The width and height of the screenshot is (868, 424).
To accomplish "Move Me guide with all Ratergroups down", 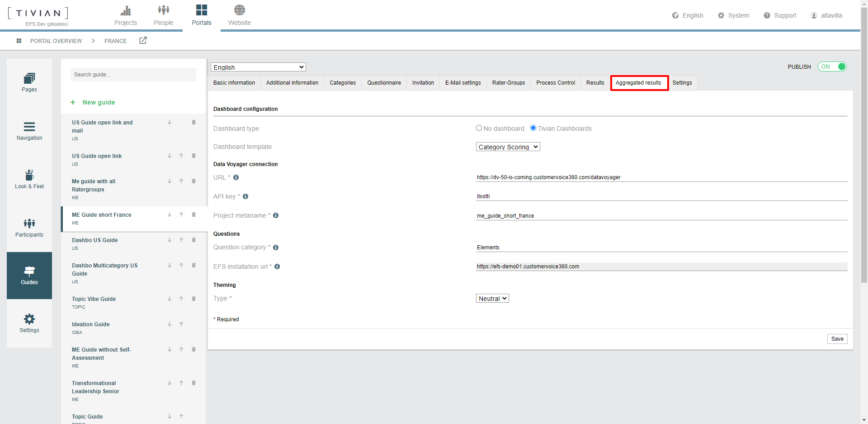I will pos(170,181).
